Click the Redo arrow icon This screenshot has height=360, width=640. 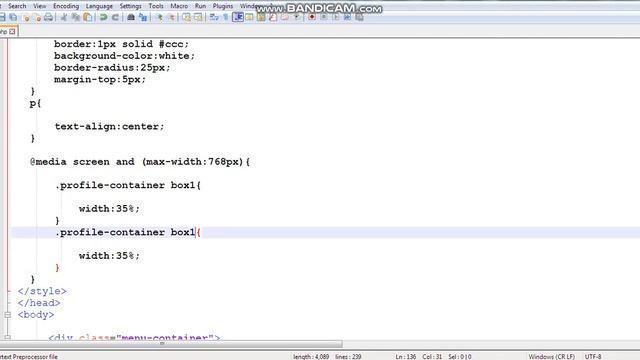[x=116, y=17]
